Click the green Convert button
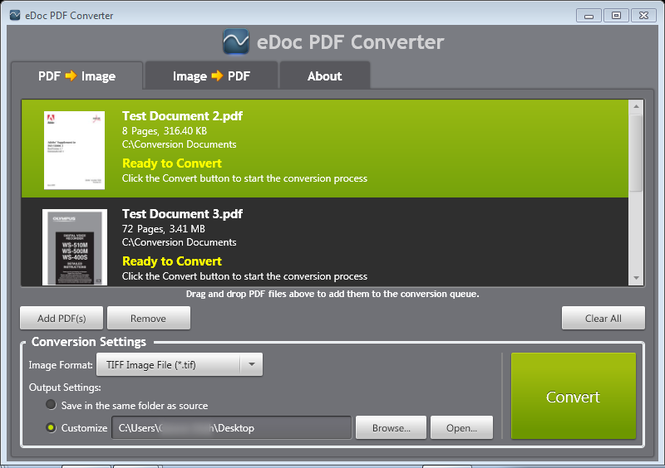 tap(573, 396)
